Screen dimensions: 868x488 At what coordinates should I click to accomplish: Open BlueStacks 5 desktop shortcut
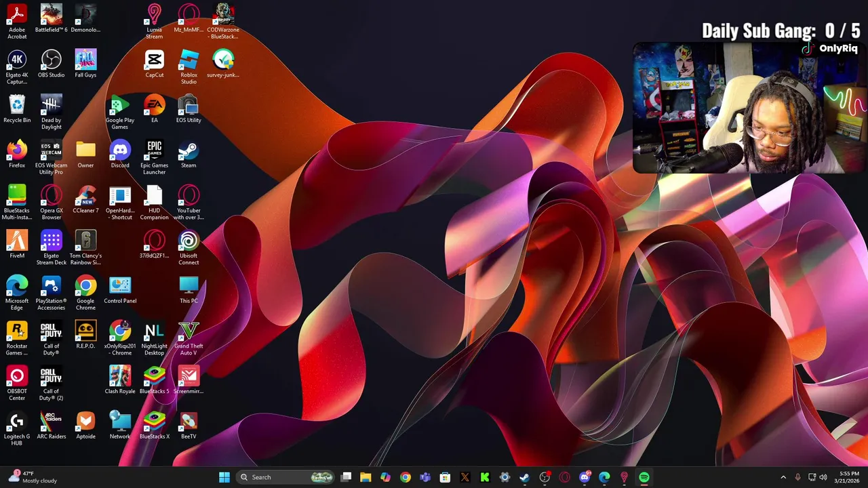tap(154, 380)
